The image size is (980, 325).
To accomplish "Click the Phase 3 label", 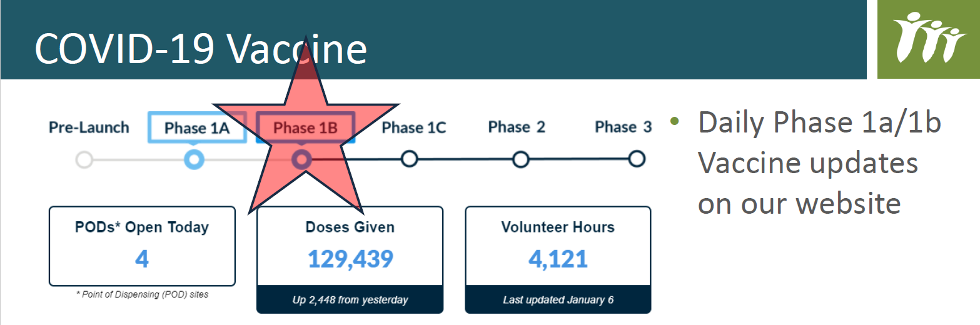I will point(623,127).
